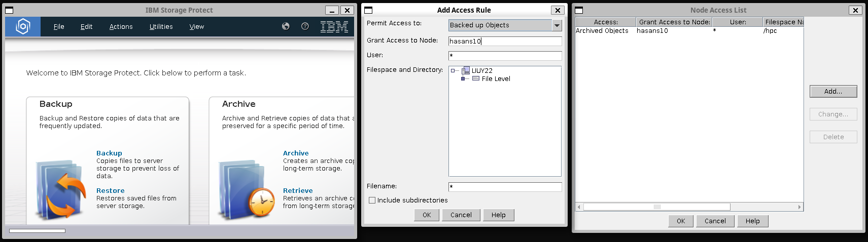868x242 pixels.
Task: Select the File Level icon in tree
Action: (476, 78)
